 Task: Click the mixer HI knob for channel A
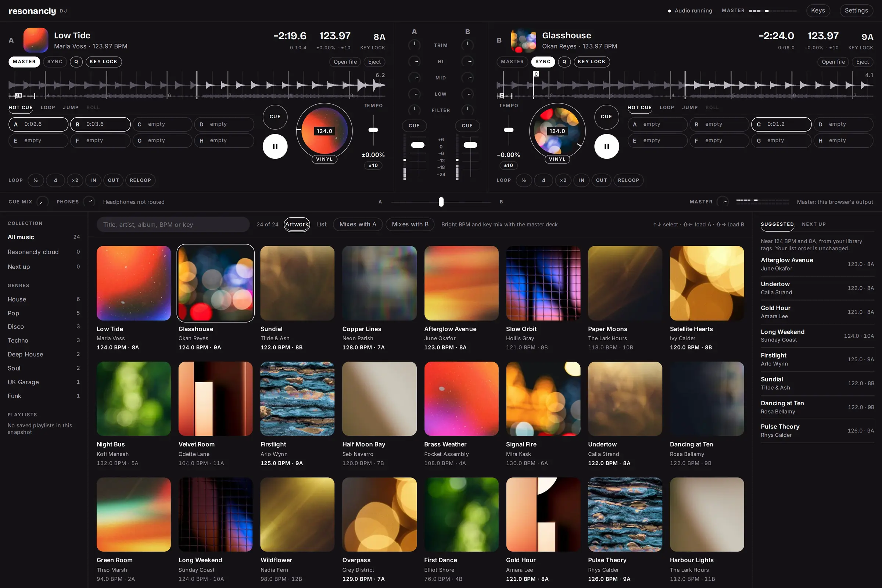(415, 61)
